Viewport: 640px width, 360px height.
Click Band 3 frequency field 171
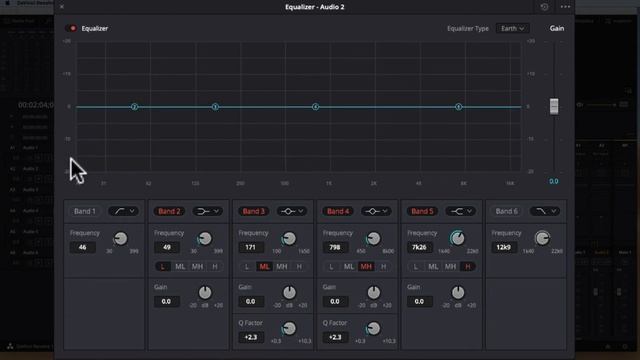[251, 247]
